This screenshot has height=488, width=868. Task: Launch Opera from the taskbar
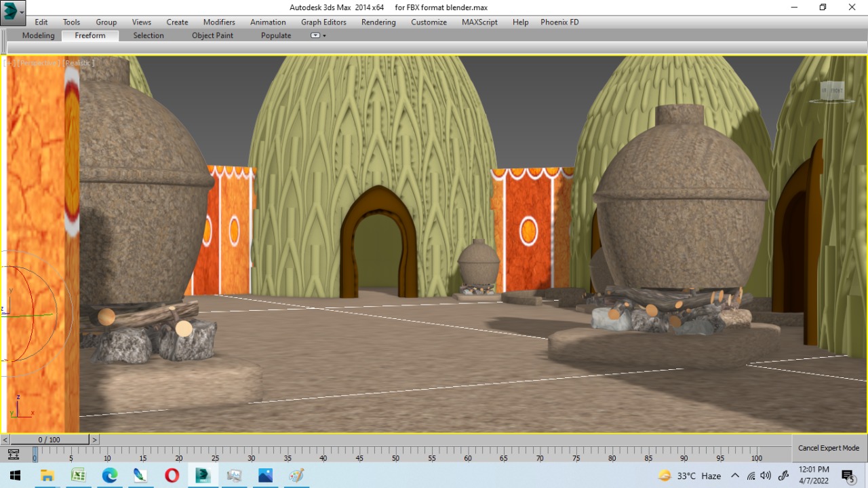(x=172, y=475)
